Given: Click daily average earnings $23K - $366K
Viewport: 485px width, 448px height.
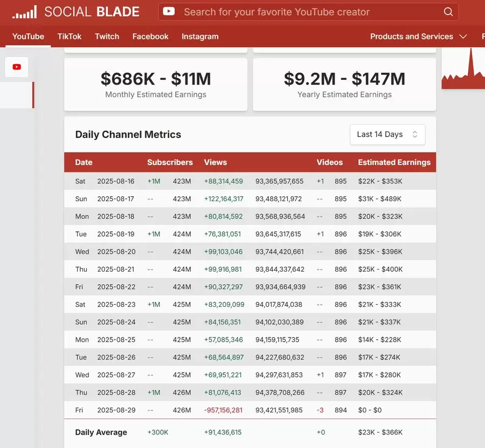Looking at the screenshot, I should (x=380, y=432).
